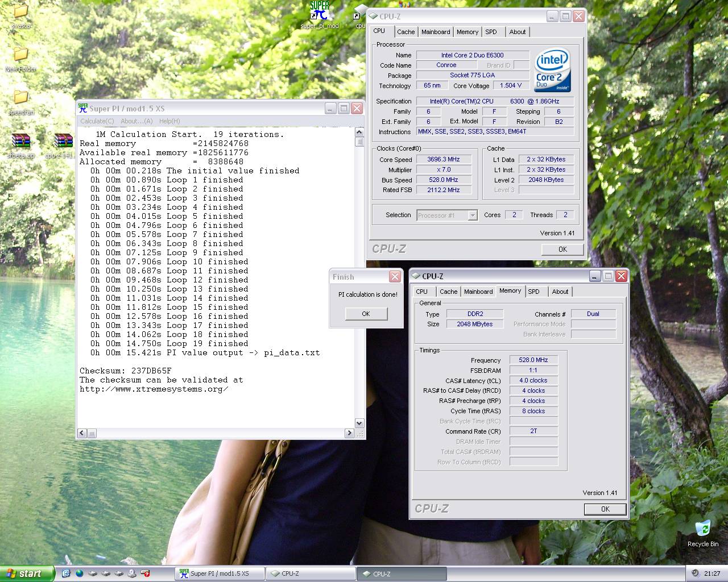Expand the Processor #1 selection dropdown
The image size is (728, 582).
tap(472, 215)
